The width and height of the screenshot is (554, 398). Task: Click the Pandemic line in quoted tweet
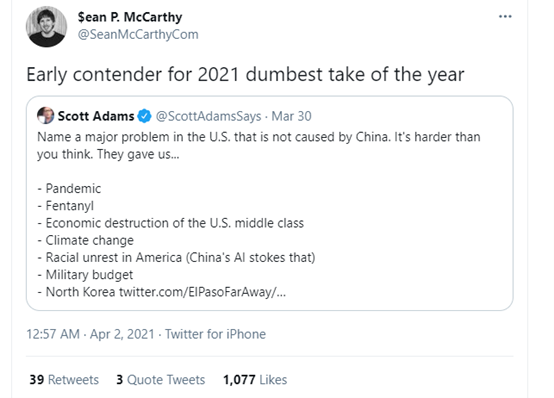tap(69, 188)
